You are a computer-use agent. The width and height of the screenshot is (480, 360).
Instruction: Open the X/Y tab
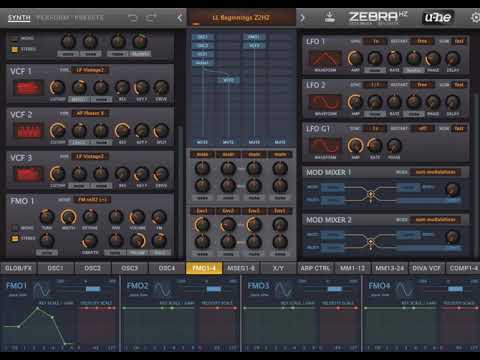click(278, 268)
